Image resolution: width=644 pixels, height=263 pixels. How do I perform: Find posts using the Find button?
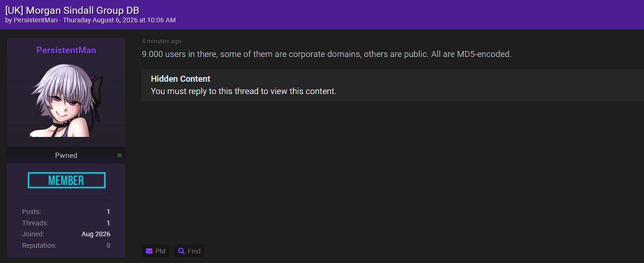(189, 251)
